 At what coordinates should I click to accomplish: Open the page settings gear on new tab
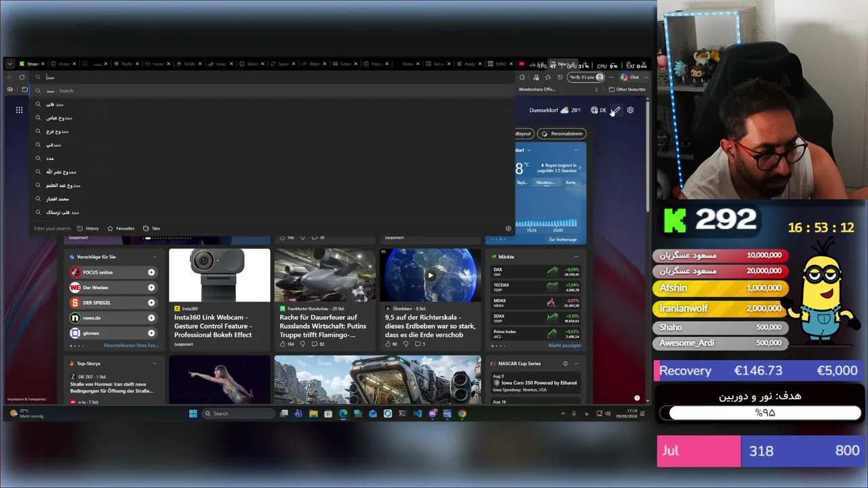coord(630,110)
